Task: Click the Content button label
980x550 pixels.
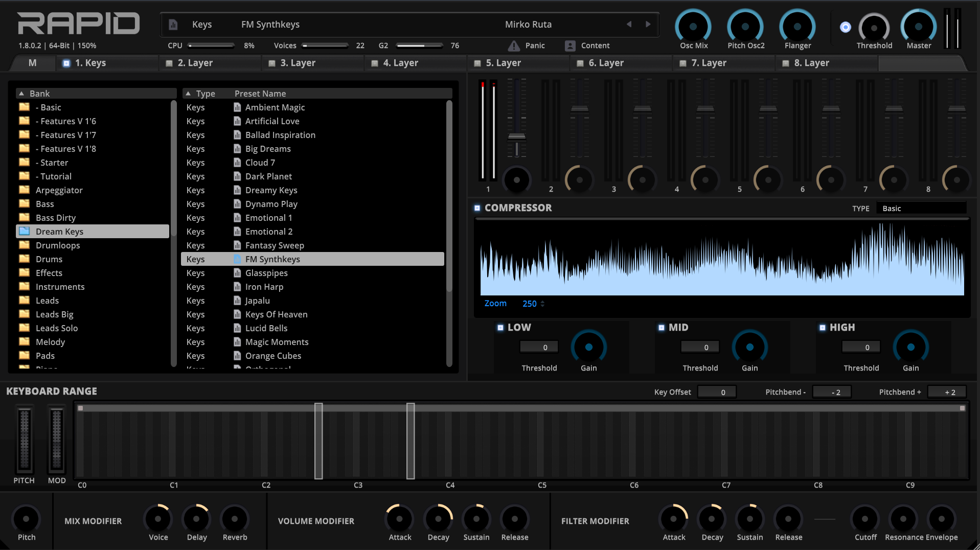Action: [x=596, y=45]
